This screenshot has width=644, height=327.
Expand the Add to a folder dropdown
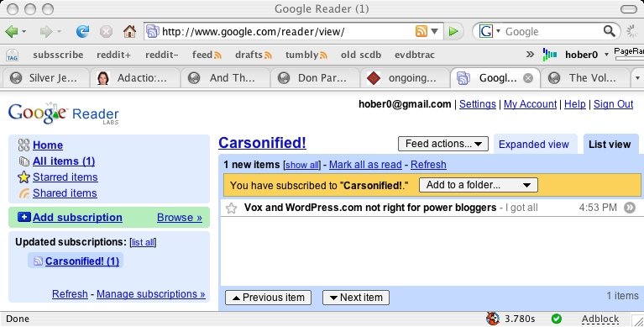coord(479,185)
